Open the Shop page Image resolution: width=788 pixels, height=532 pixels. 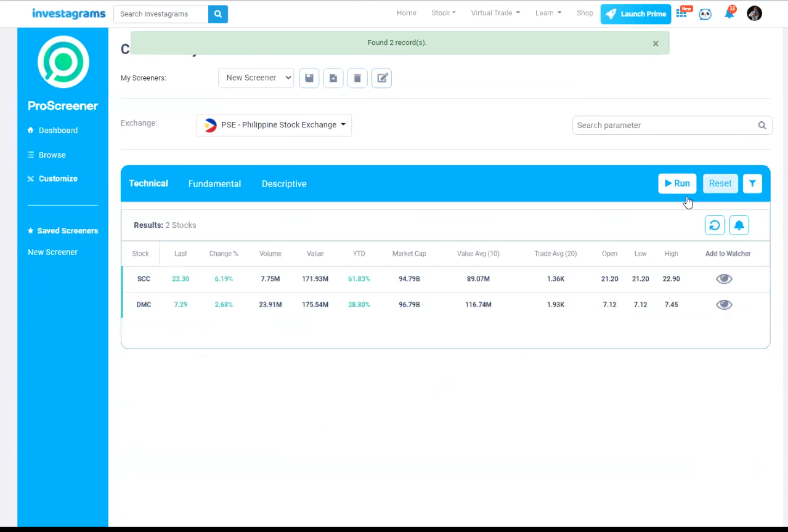click(x=585, y=13)
